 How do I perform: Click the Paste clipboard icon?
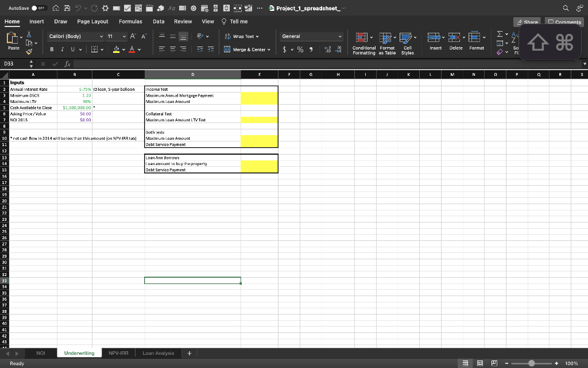[x=13, y=39]
